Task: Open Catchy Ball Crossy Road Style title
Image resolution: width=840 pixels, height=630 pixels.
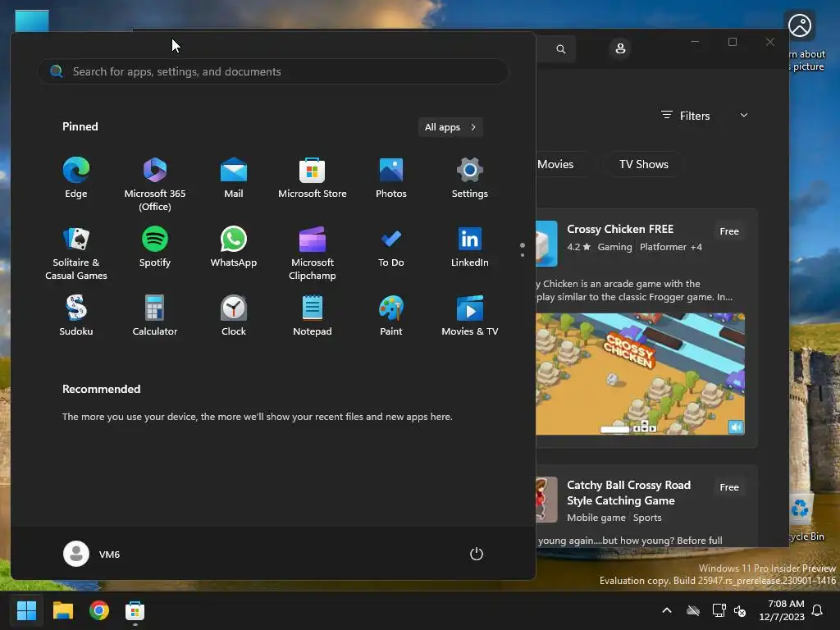Action: pos(628,492)
